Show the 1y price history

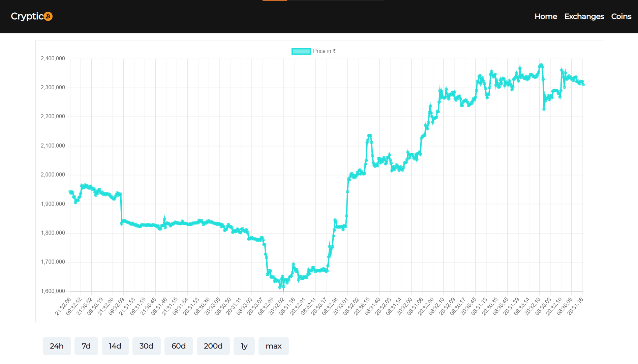coord(244,346)
